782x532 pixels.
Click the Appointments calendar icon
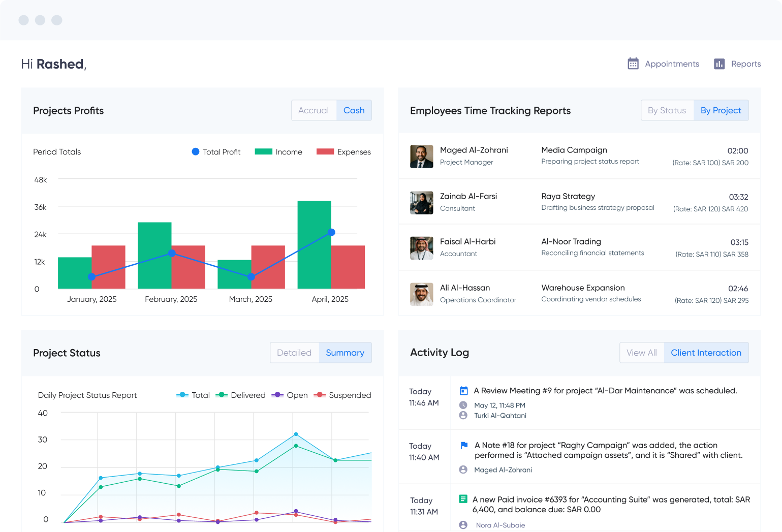coord(633,64)
